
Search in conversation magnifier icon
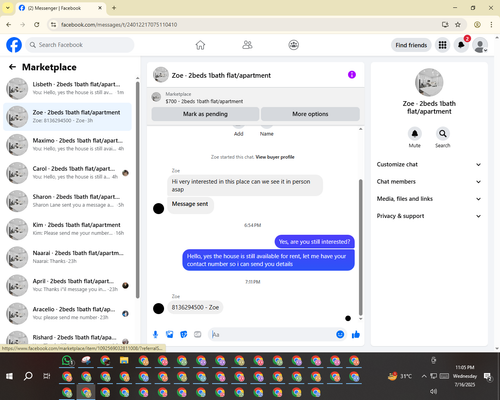(443, 134)
